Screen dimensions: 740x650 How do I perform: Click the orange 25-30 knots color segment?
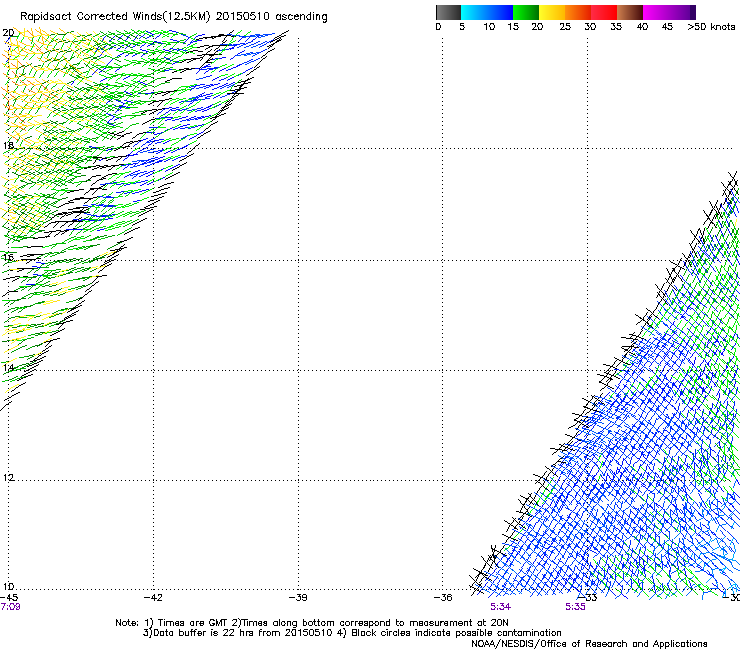tap(578, 12)
